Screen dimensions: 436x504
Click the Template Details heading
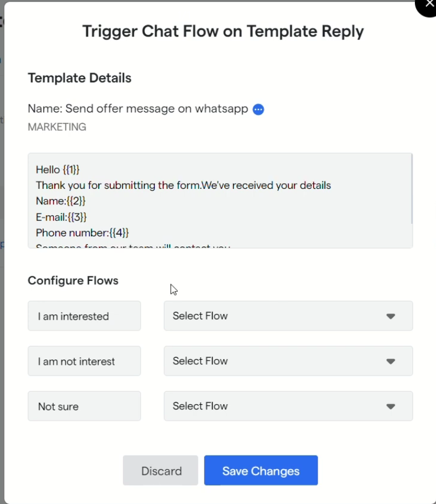(79, 78)
